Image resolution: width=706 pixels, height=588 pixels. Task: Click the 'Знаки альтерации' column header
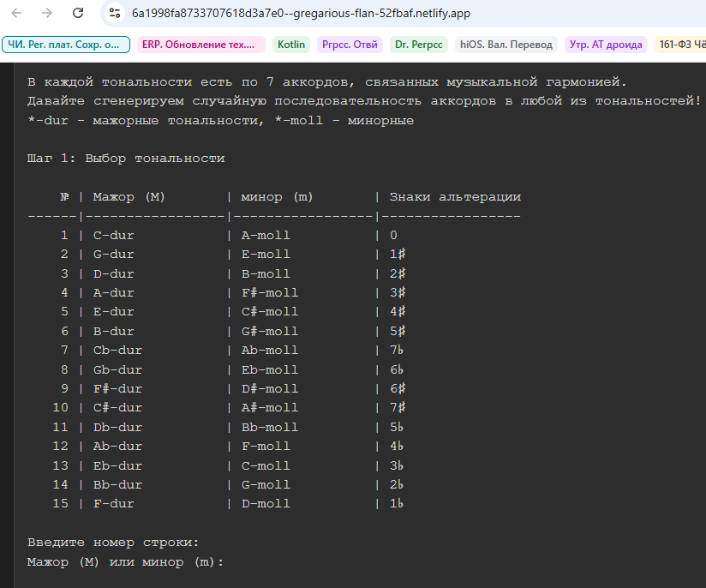[x=455, y=197]
